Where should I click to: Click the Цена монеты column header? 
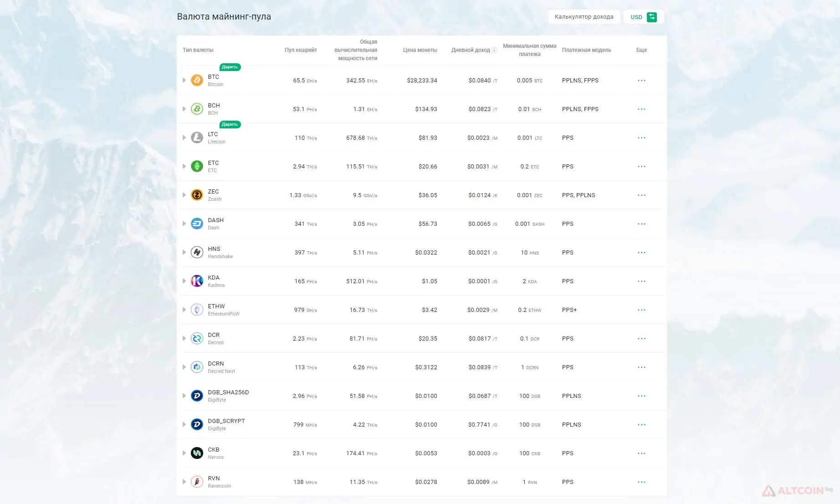coord(420,50)
